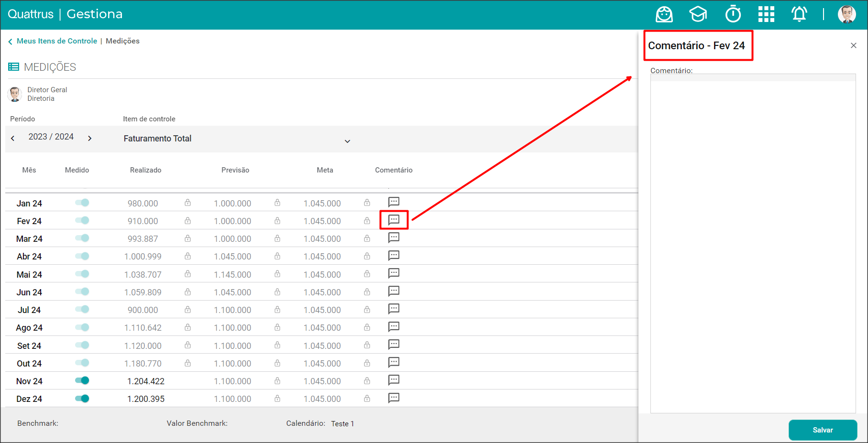Open the user profile avatar menu
Image resolution: width=868 pixels, height=443 pixels.
(846, 14)
